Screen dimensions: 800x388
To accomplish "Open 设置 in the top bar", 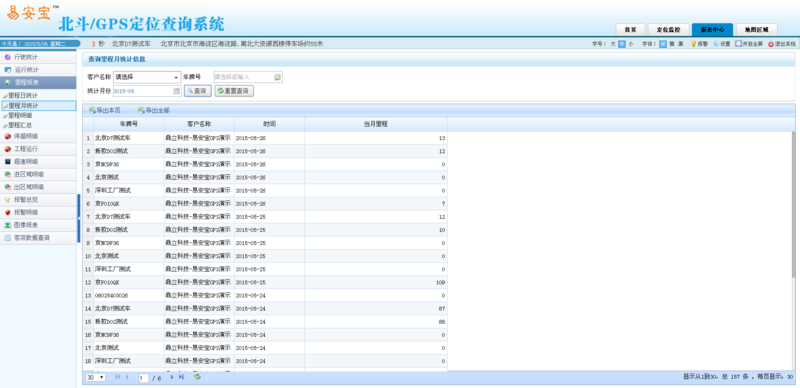I will tap(721, 44).
